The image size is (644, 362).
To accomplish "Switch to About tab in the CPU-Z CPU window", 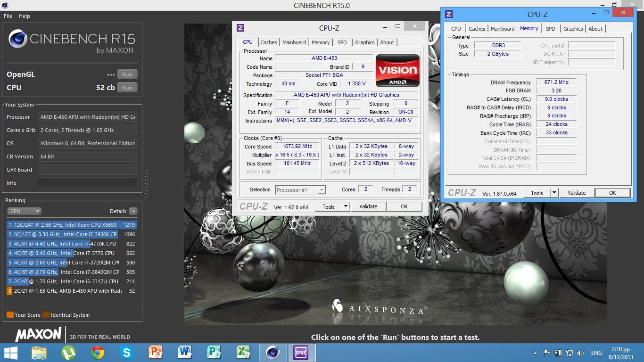I will click(x=387, y=42).
